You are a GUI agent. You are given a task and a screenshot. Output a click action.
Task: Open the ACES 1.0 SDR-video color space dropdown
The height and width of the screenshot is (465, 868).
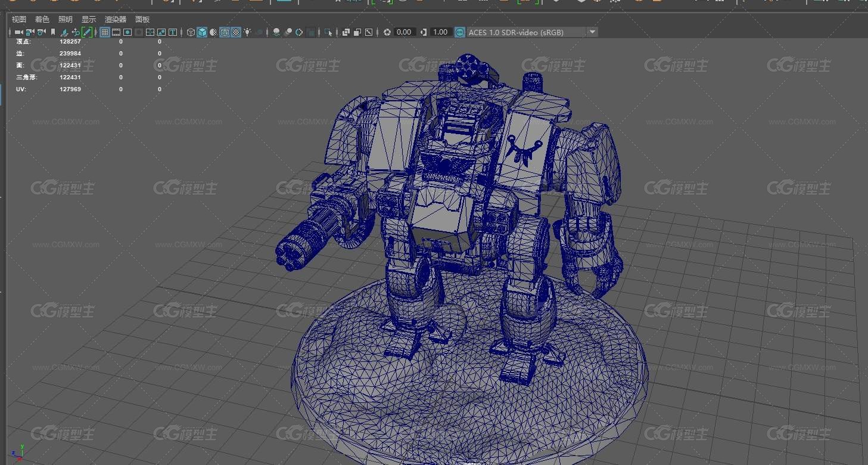[x=532, y=32]
